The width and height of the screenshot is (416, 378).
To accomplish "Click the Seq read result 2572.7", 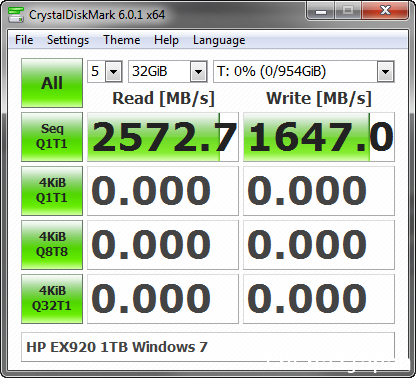I will [163, 137].
